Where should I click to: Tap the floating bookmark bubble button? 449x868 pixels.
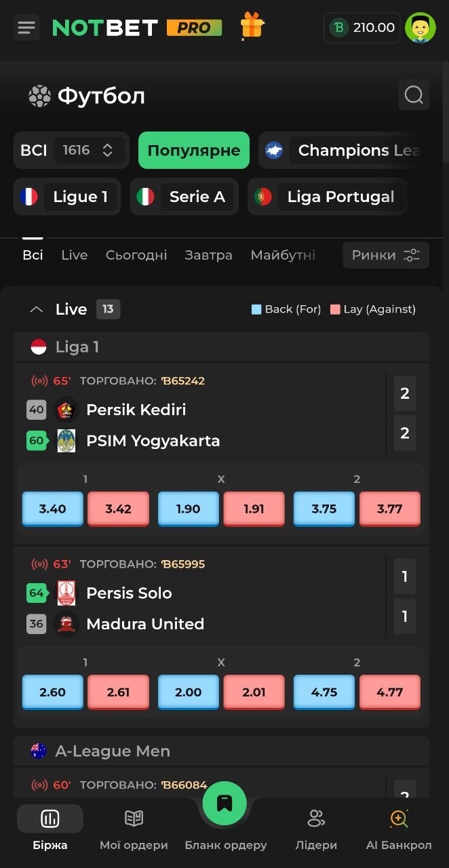(x=224, y=803)
